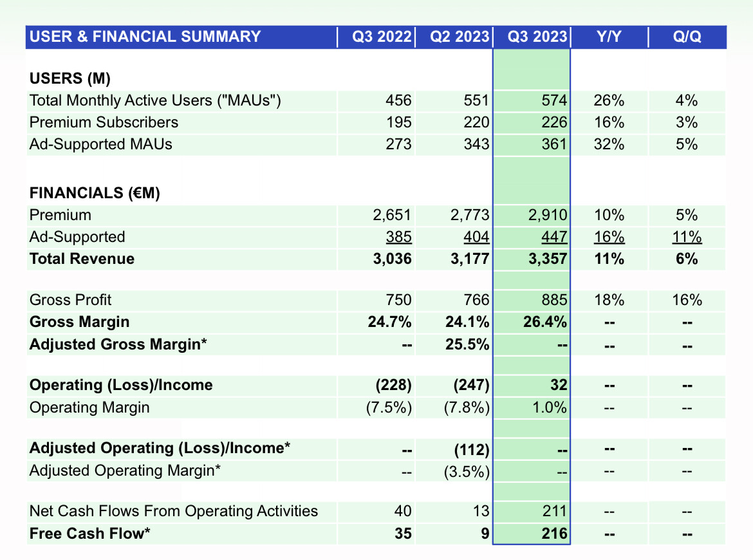Select the Total Monthly Active Users row label
753x560 pixels.
(155, 101)
